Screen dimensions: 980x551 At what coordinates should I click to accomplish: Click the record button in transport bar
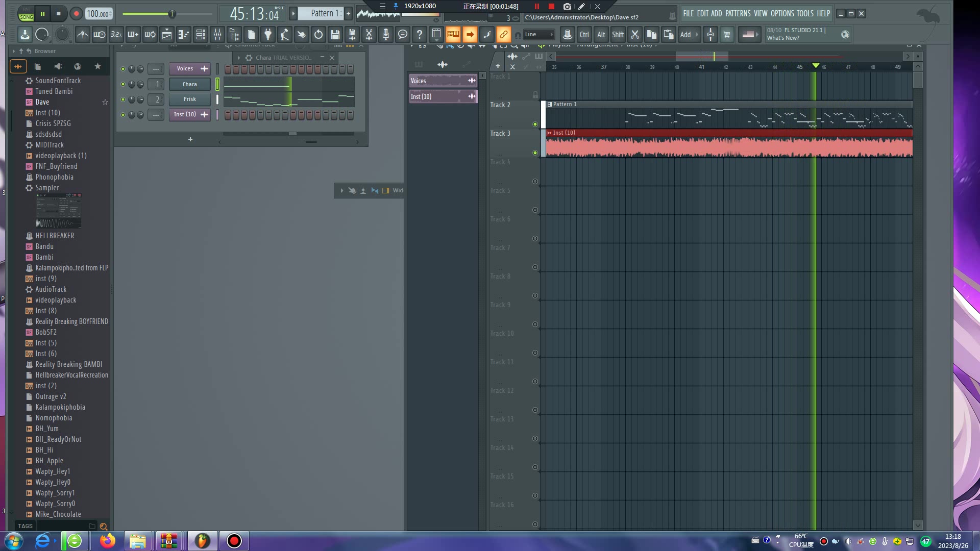(76, 13)
